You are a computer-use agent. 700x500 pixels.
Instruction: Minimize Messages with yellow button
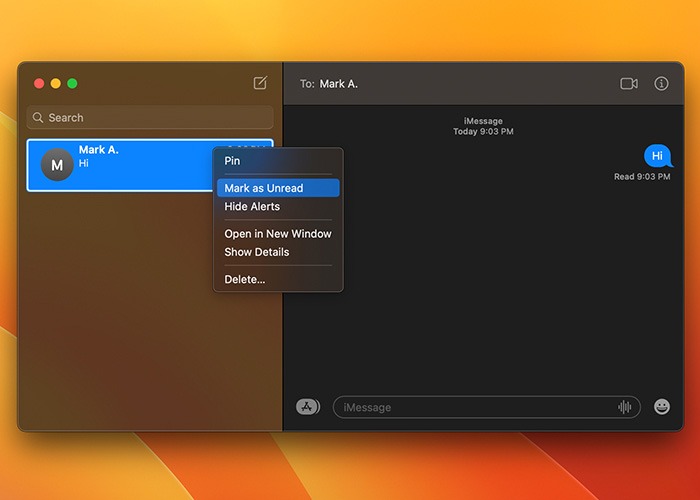pyautogui.click(x=56, y=83)
